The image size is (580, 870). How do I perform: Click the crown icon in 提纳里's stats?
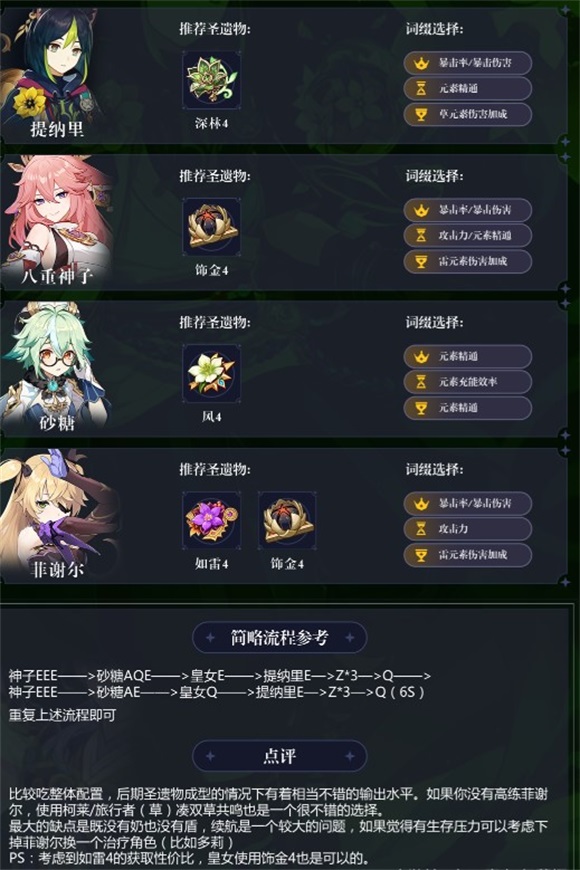coord(421,63)
